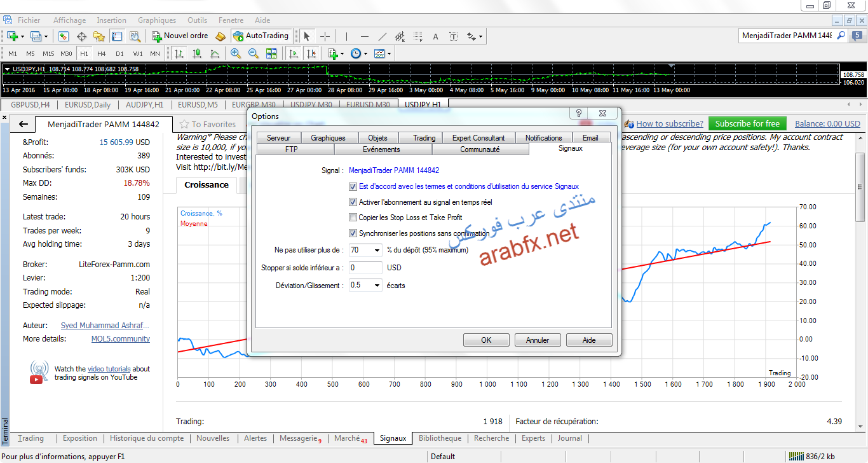Switch chart to bar chart icon
Image resolution: width=868 pixels, height=463 pixels.
[179, 53]
